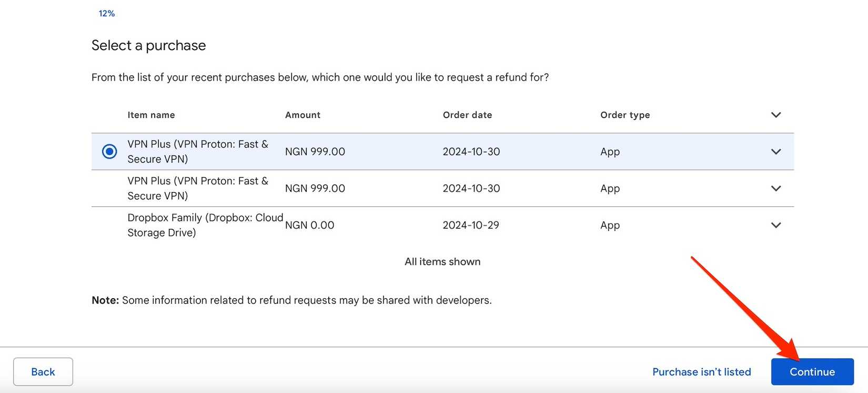Click the Order date column header
The height and width of the screenshot is (393, 868).
[x=467, y=115]
